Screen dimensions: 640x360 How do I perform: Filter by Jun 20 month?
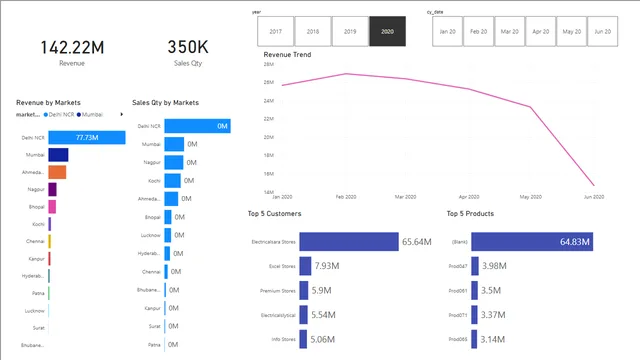tap(602, 31)
